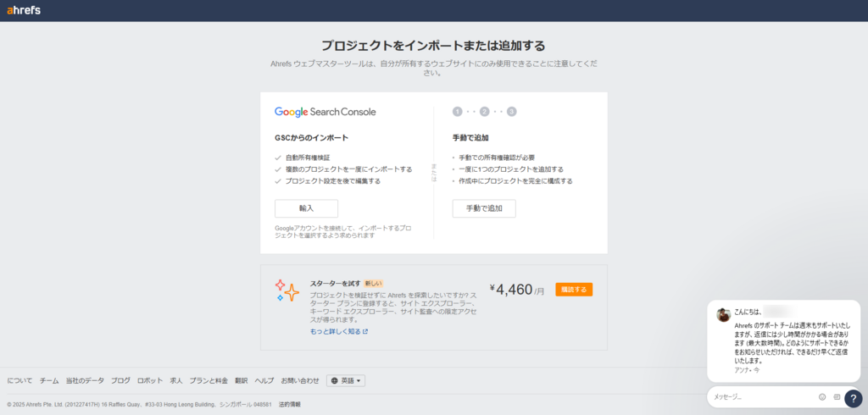Click step 1 circle indicator
Screen dimensions: 868x415
point(457,112)
